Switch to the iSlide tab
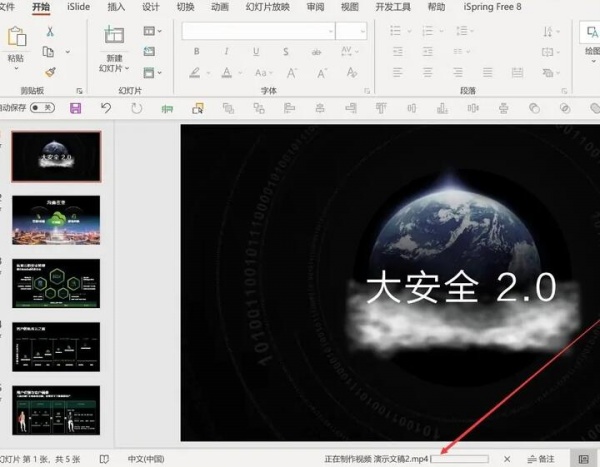This screenshot has width=600, height=467. point(78,7)
